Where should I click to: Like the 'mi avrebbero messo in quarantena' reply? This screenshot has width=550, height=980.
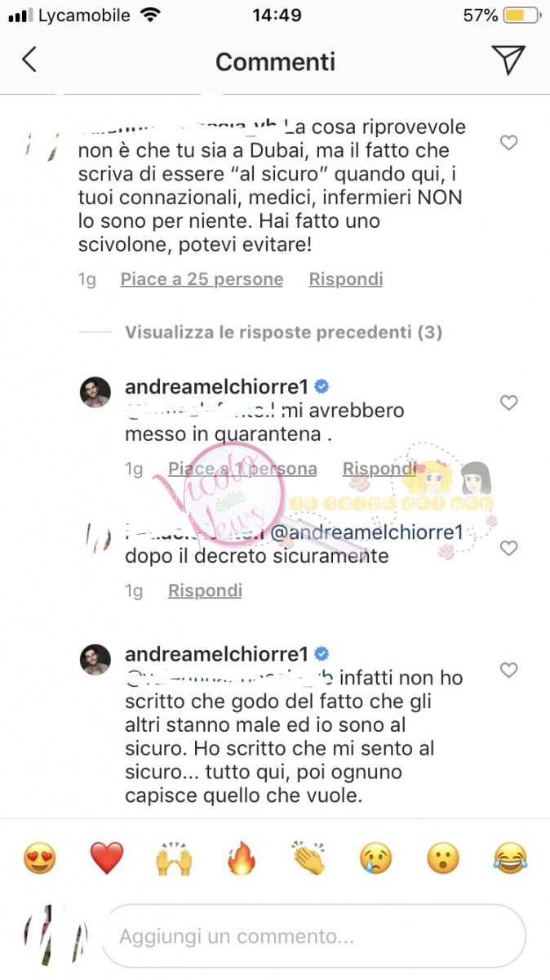pyautogui.click(x=508, y=403)
